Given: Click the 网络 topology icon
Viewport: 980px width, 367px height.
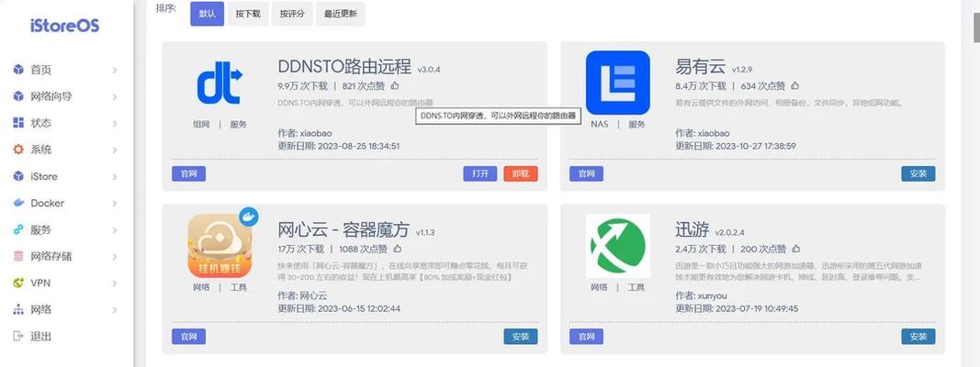Looking at the screenshot, I should click(18, 309).
